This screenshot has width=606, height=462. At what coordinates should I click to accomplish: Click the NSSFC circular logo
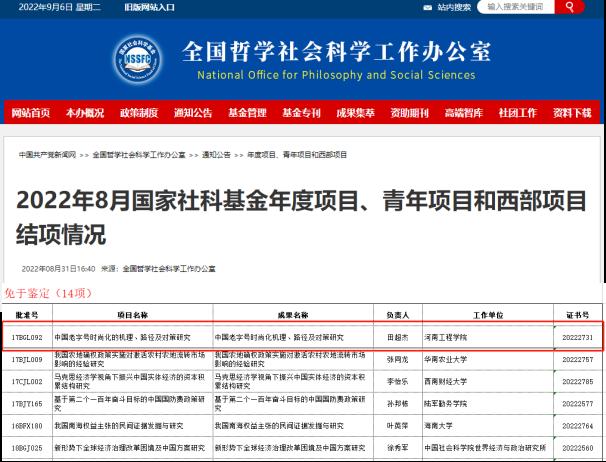coord(137,60)
